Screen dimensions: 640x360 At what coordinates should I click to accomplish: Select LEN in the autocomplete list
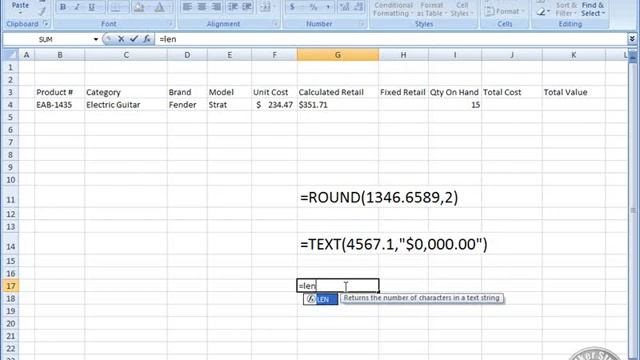point(321,299)
